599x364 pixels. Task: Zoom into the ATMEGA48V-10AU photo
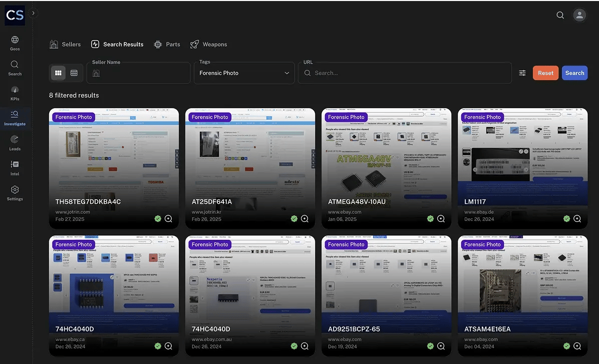point(441,219)
